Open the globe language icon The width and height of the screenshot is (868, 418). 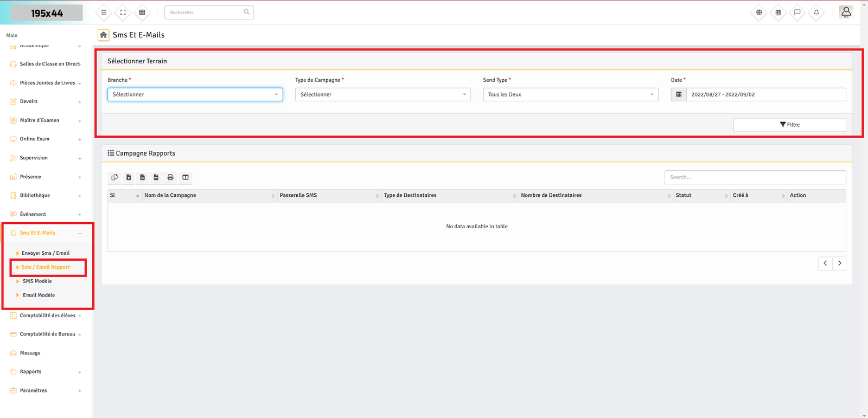(759, 12)
